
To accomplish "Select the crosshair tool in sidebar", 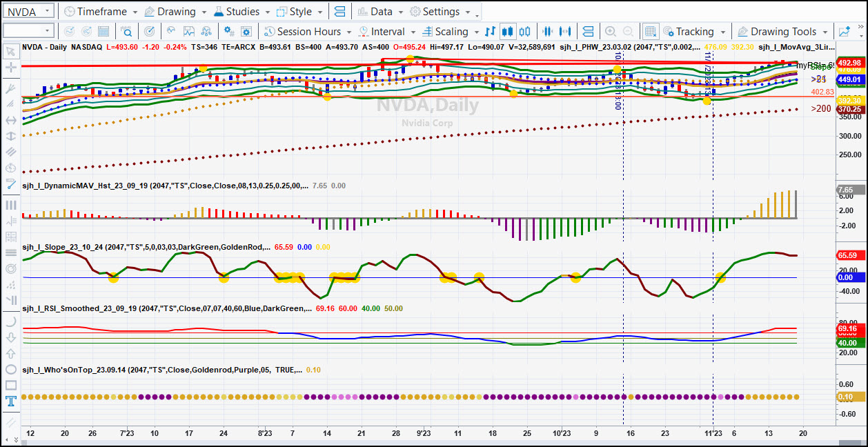I will [x=10, y=68].
